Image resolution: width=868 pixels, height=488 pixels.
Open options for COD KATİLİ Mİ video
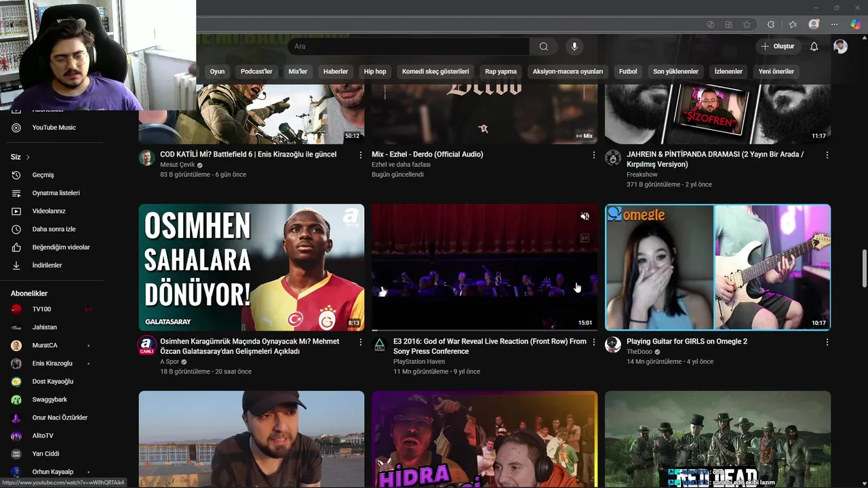tap(360, 155)
